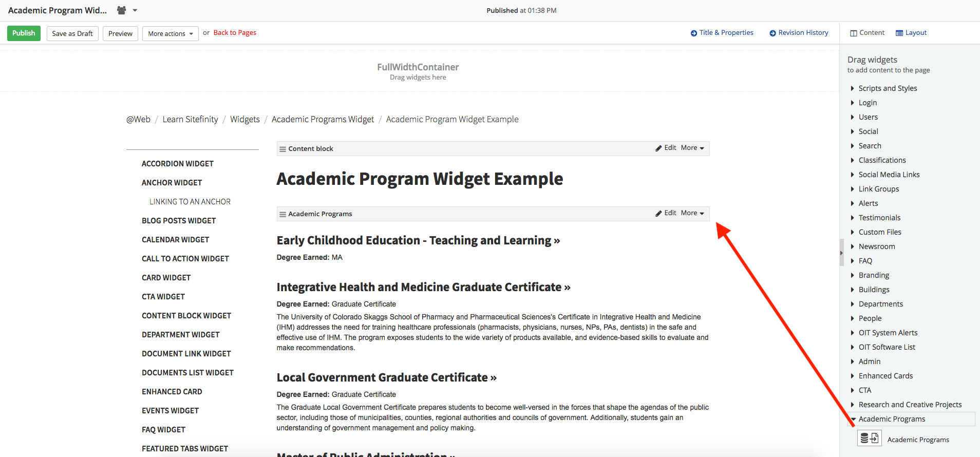Expand Research and Creative Projects group
Viewport: 980px width, 457px height.
point(910,405)
